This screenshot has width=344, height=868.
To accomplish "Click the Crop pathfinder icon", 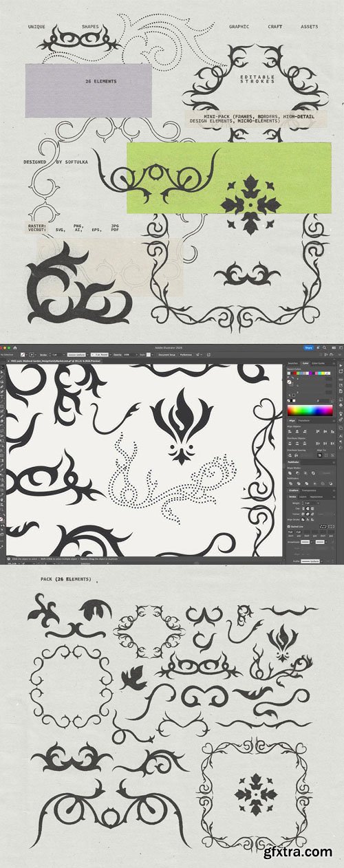I will click(314, 484).
